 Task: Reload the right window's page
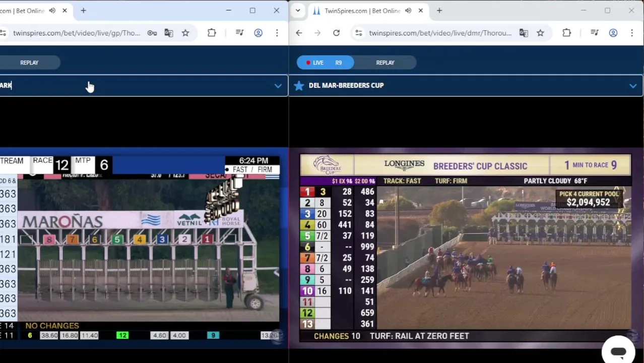pos(336,33)
